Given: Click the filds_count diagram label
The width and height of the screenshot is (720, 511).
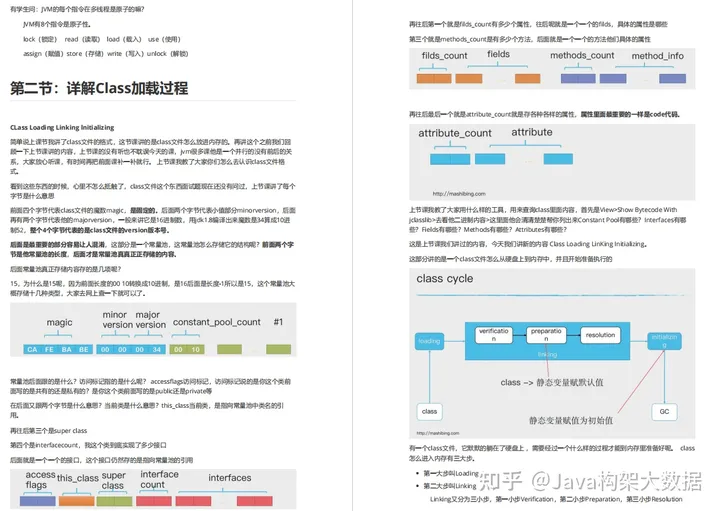Looking at the screenshot, I should coord(444,56).
